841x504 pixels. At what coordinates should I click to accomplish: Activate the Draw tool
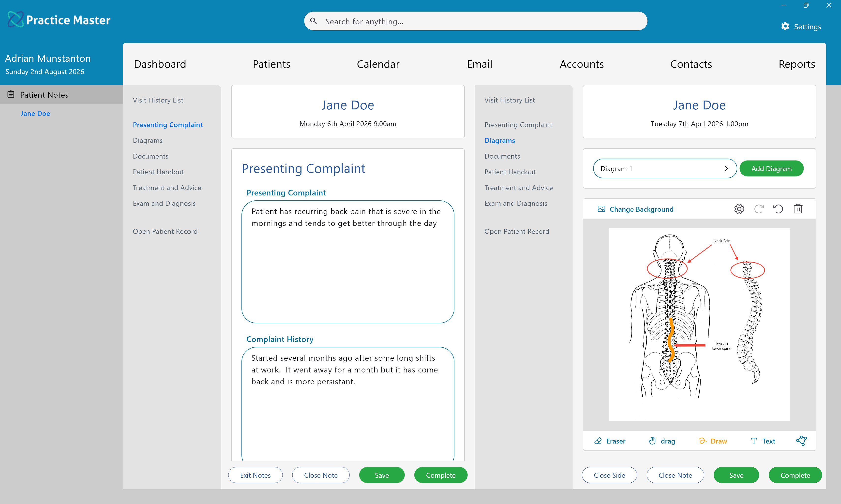713,441
